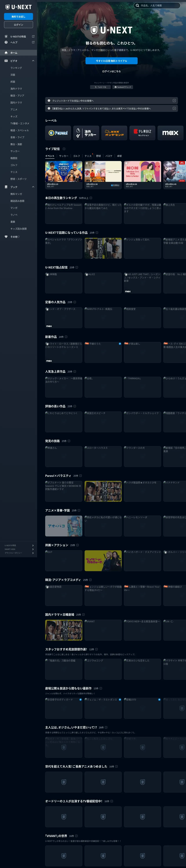Click the arrow icon beside 定番の人気作品 25件
This screenshot has width=186, height=868.
75,302
